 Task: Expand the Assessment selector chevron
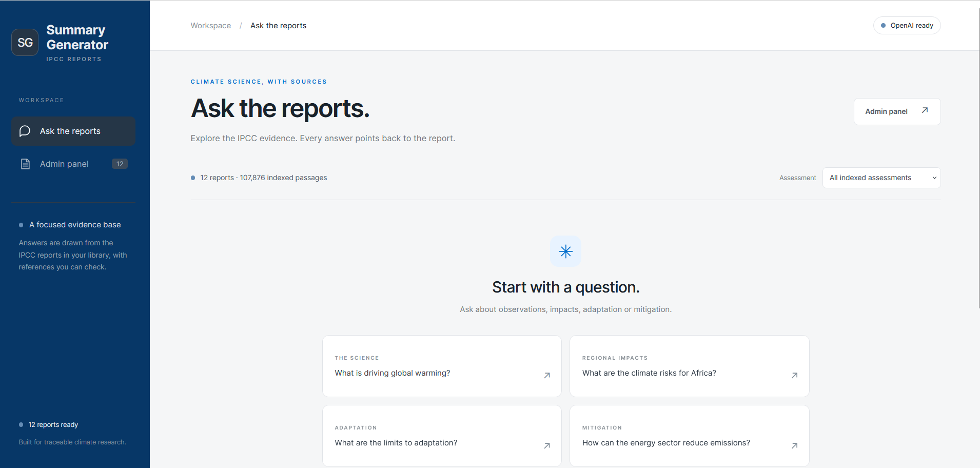[x=934, y=178]
